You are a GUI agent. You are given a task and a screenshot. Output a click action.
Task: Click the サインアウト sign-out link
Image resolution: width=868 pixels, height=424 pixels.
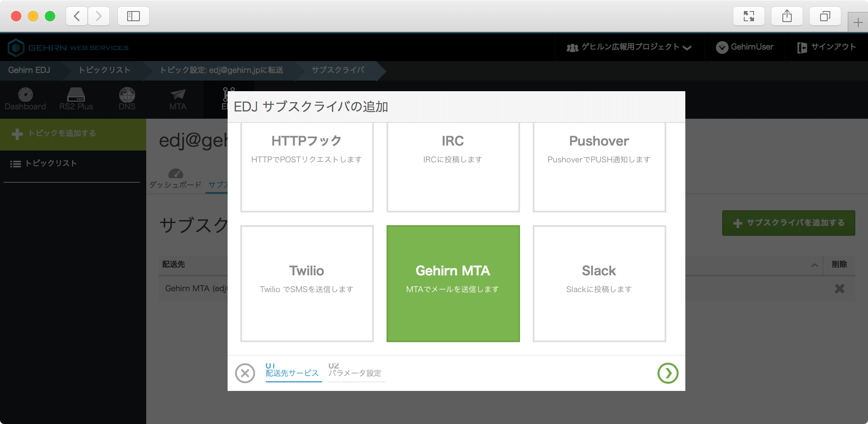pos(826,47)
